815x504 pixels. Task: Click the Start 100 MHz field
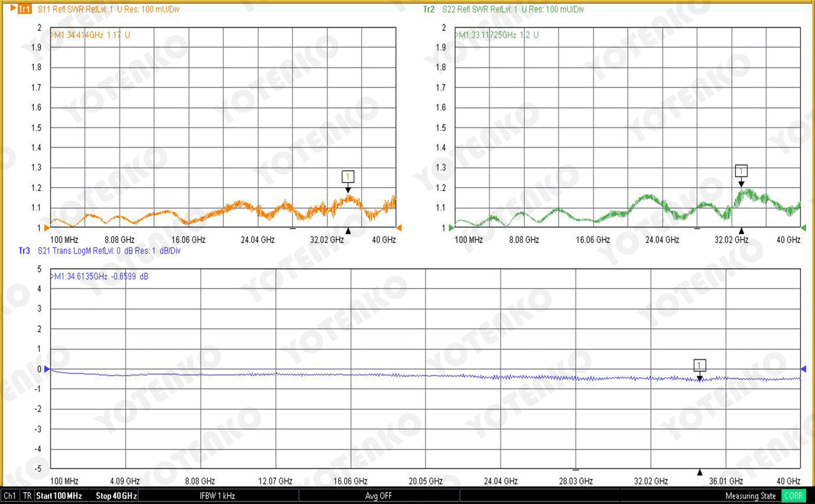click(x=59, y=496)
